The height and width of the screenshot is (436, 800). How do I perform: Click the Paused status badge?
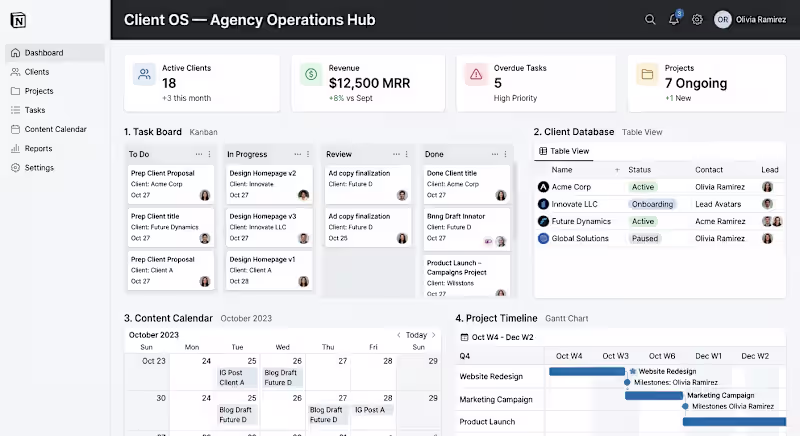[645, 238]
